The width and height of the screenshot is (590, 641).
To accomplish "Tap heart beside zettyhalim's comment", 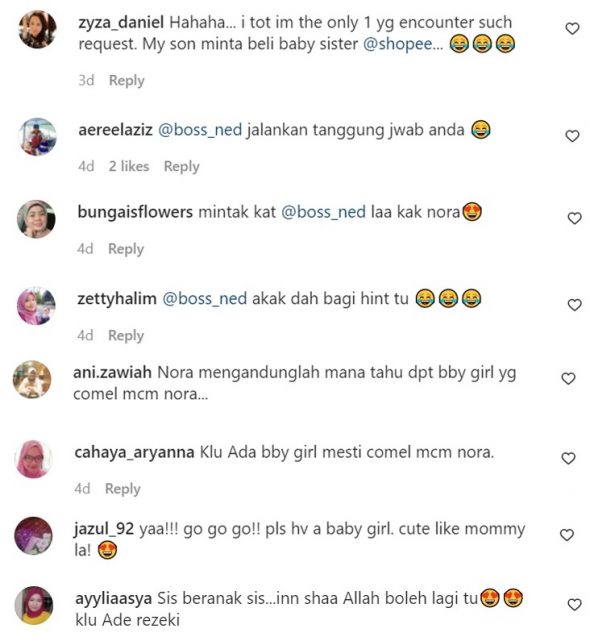I will (574, 305).
